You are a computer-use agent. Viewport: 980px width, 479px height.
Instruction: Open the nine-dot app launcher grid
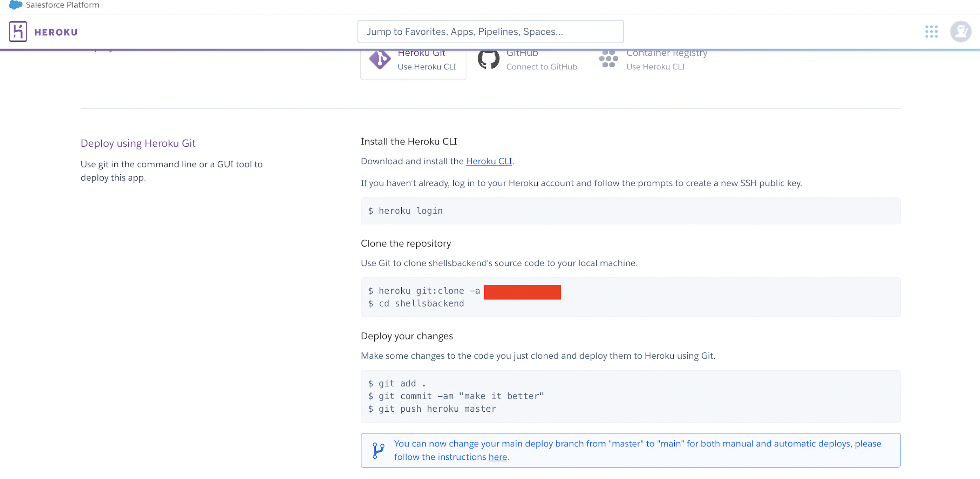[931, 32]
